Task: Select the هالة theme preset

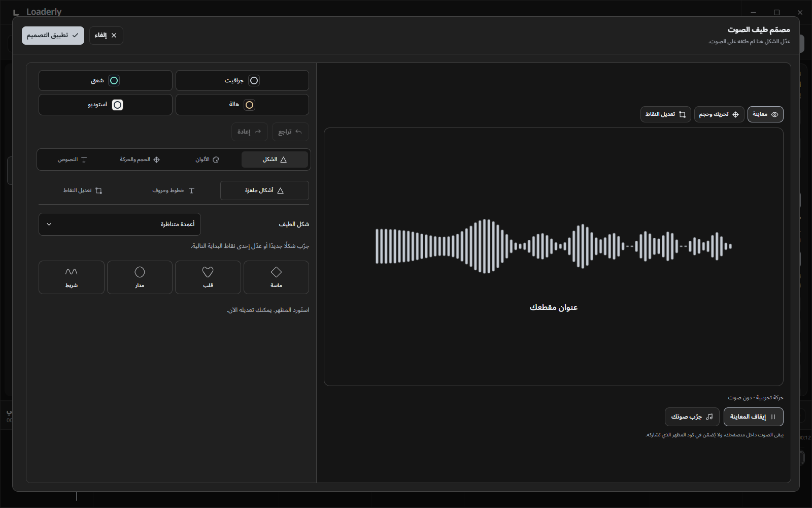Action: tap(242, 105)
